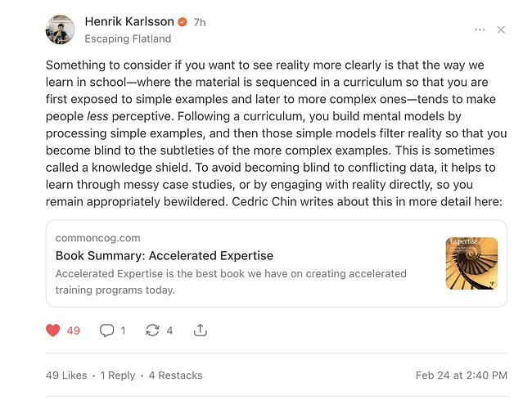
Task: Click the commoncog.com domain label
Action: pos(98,238)
